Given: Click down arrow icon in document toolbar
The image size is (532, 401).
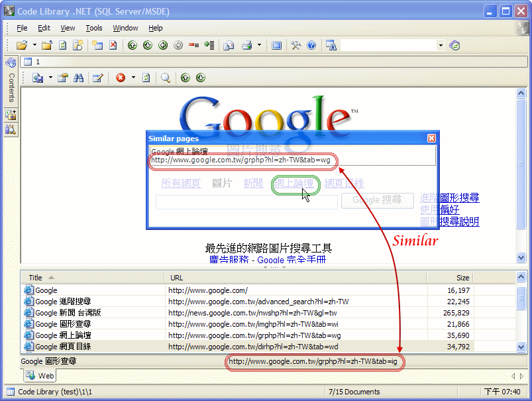Looking at the screenshot, I should 201,78.
